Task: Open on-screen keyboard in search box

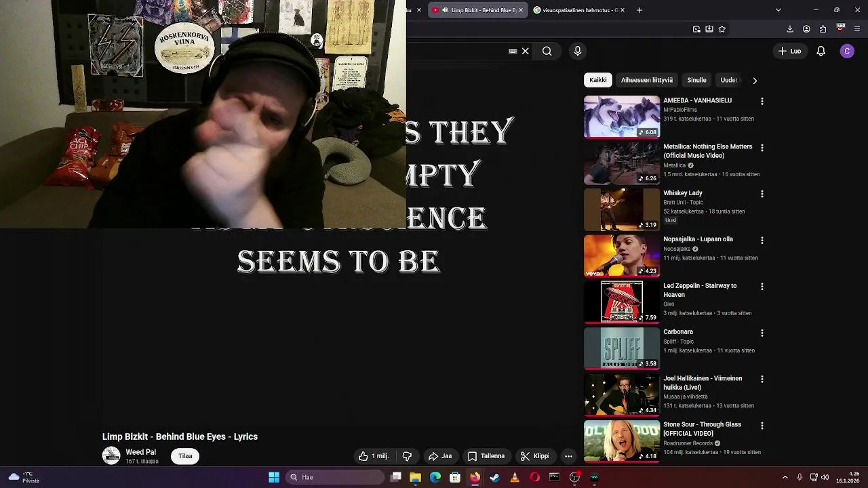Action: (x=513, y=51)
